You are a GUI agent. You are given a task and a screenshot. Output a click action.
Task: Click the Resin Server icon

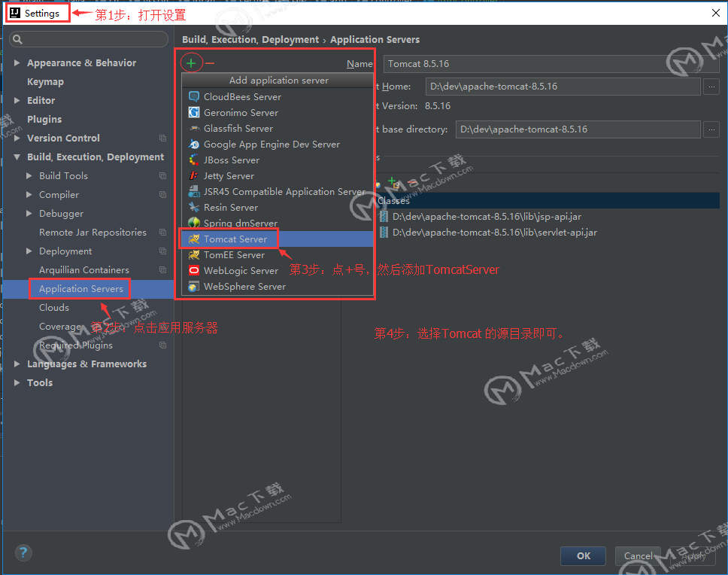click(193, 207)
